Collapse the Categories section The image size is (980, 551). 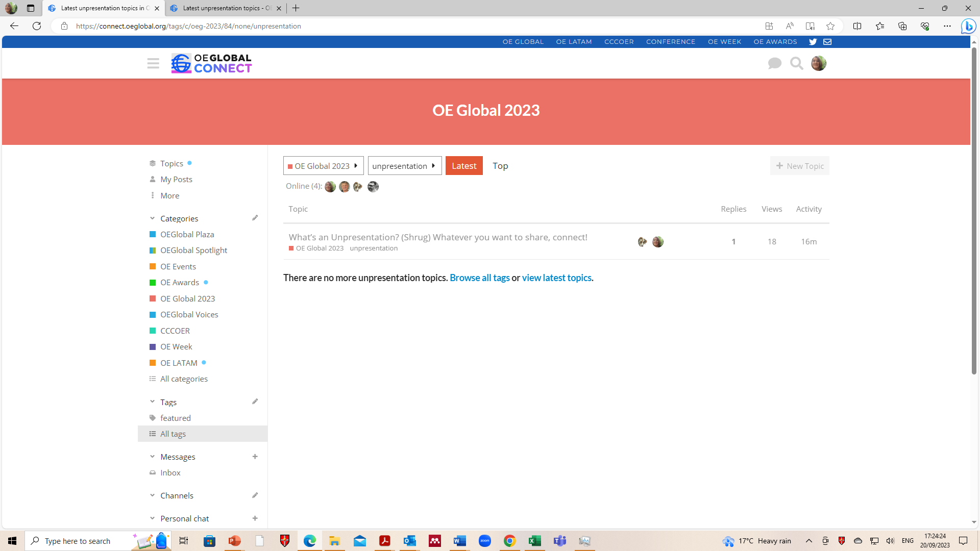152,218
